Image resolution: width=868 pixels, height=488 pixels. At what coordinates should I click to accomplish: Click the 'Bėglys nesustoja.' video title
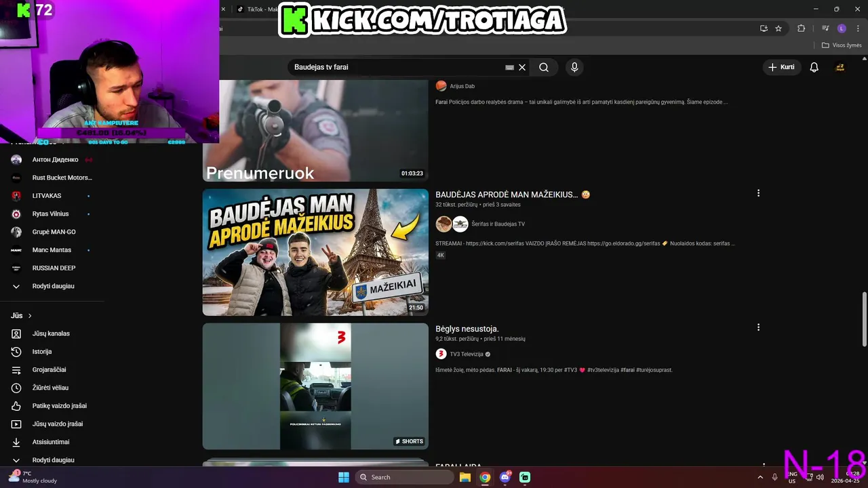point(467,329)
